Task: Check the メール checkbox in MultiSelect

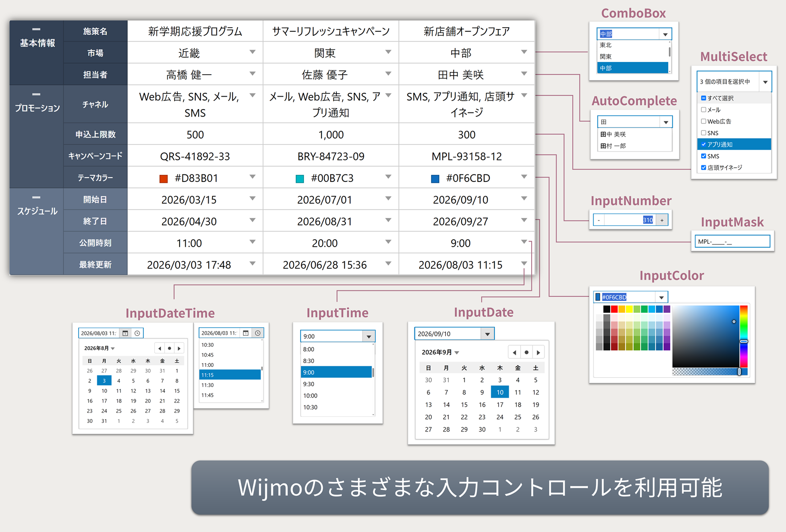Action: point(704,110)
